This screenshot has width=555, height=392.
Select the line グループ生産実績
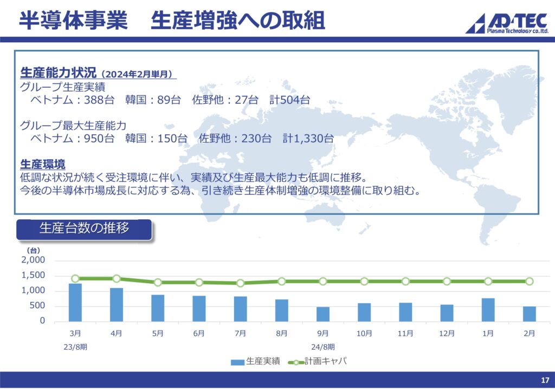62,87
